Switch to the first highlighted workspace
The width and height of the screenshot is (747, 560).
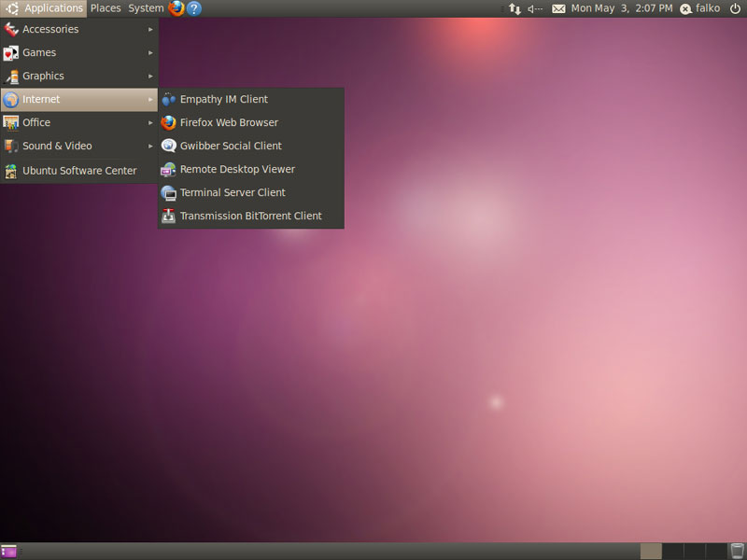pos(651,552)
